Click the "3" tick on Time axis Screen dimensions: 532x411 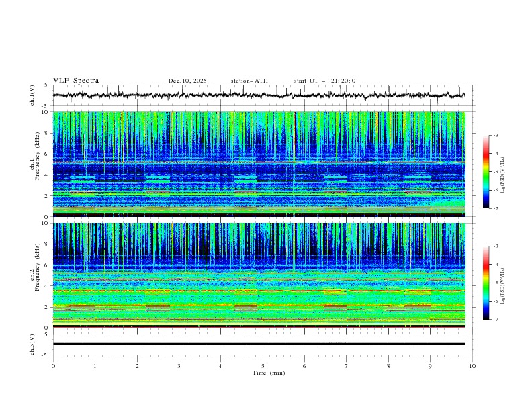pos(179,366)
